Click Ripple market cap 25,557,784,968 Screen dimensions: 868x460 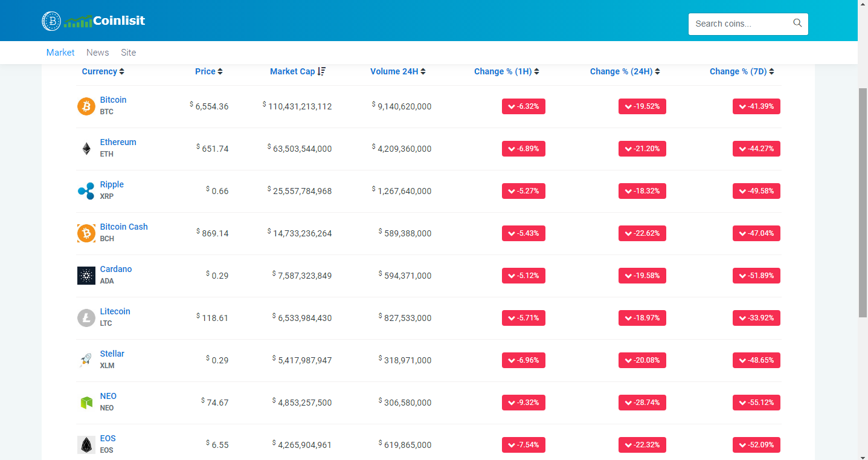tap(300, 191)
